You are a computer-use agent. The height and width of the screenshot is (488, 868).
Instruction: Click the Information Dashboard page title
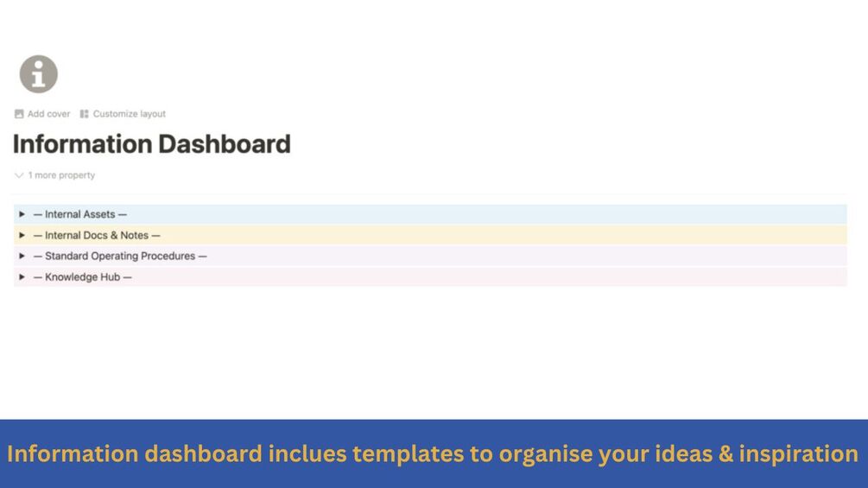pos(152,144)
